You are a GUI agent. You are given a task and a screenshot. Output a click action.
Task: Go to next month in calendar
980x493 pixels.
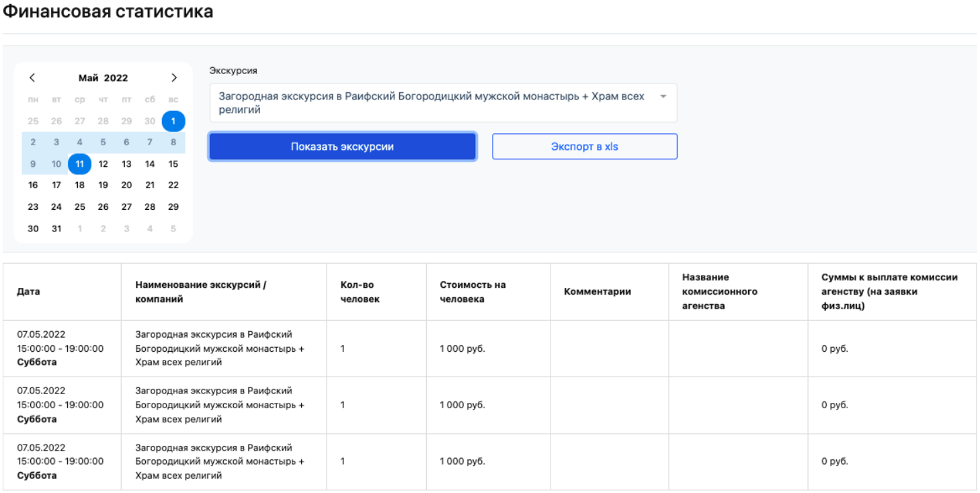coord(174,78)
